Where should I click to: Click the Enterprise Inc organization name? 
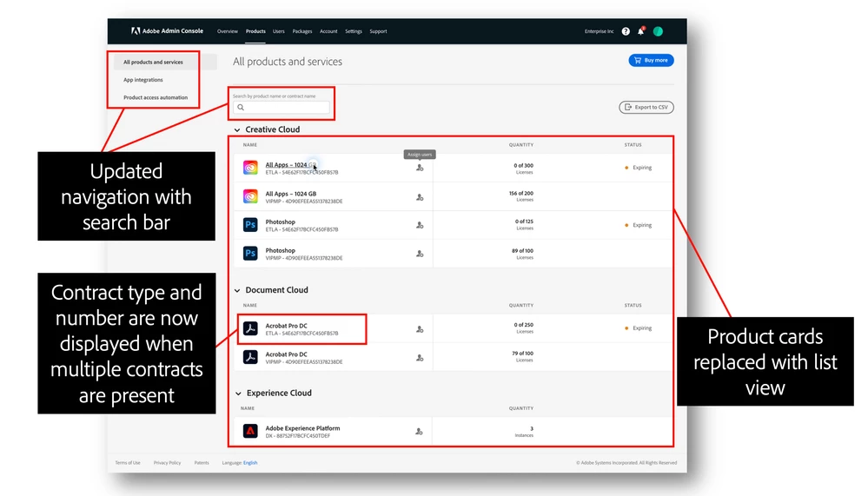tap(599, 31)
